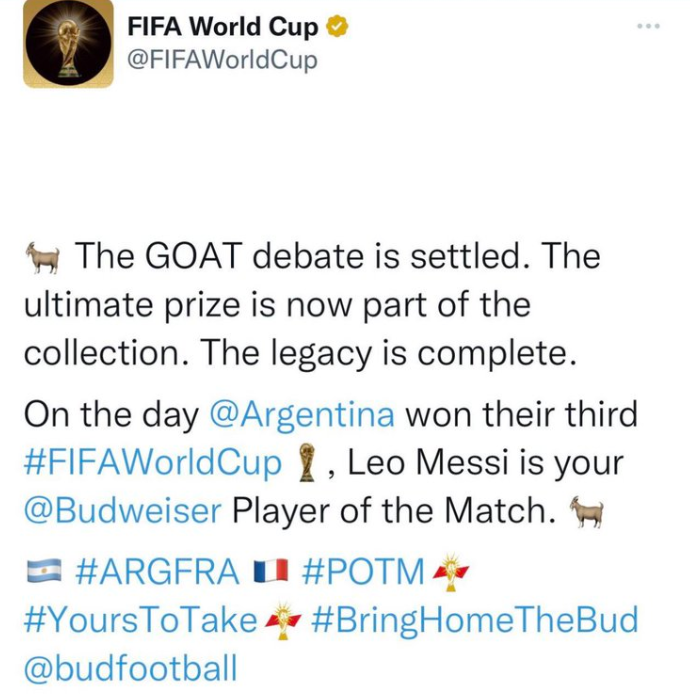Open the #ARGFRA hashtag
690x700 pixels.
pyautogui.click(x=157, y=572)
